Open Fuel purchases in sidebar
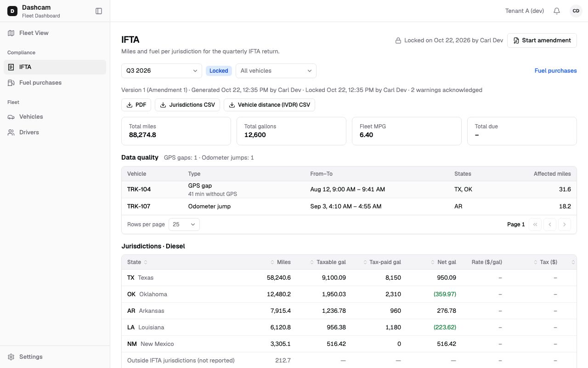Viewport: 588px width, 368px height. coord(55,83)
